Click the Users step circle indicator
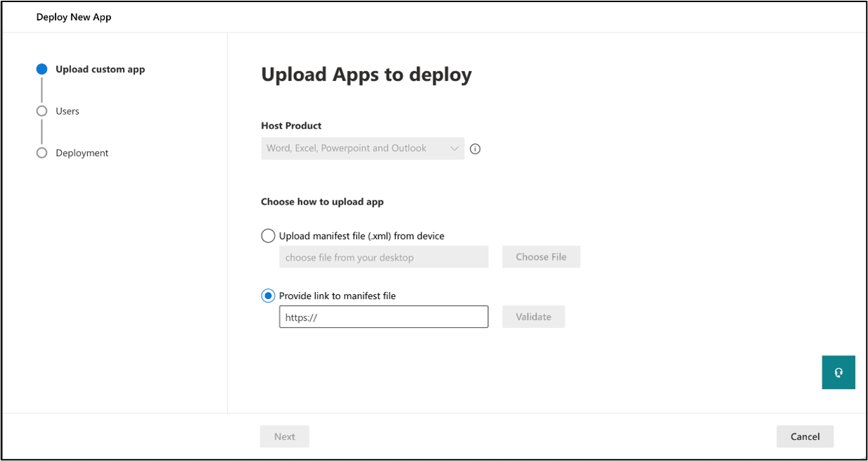 (x=42, y=111)
